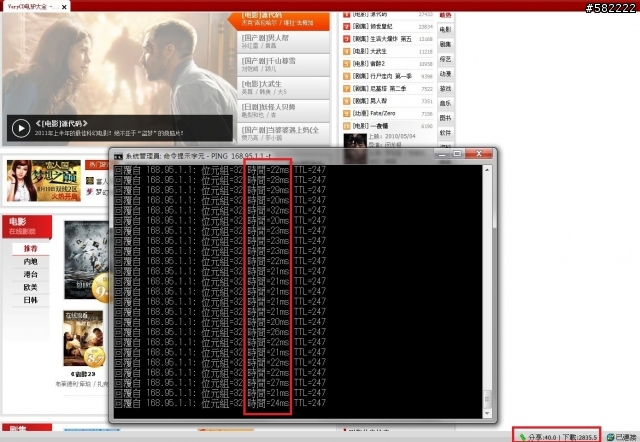640x442 pixels.
Task: Select [日剧]妖怪人贝姆 in featured list
Action: coord(283,111)
